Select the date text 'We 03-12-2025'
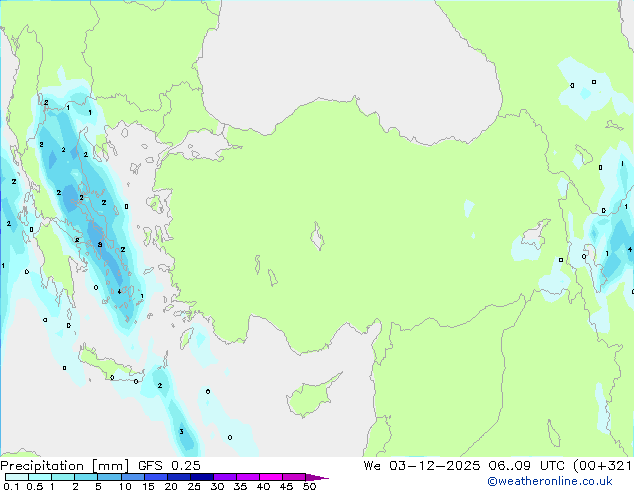Image resolution: width=634 pixels, height=490 pixels. [x=422, y=466]
